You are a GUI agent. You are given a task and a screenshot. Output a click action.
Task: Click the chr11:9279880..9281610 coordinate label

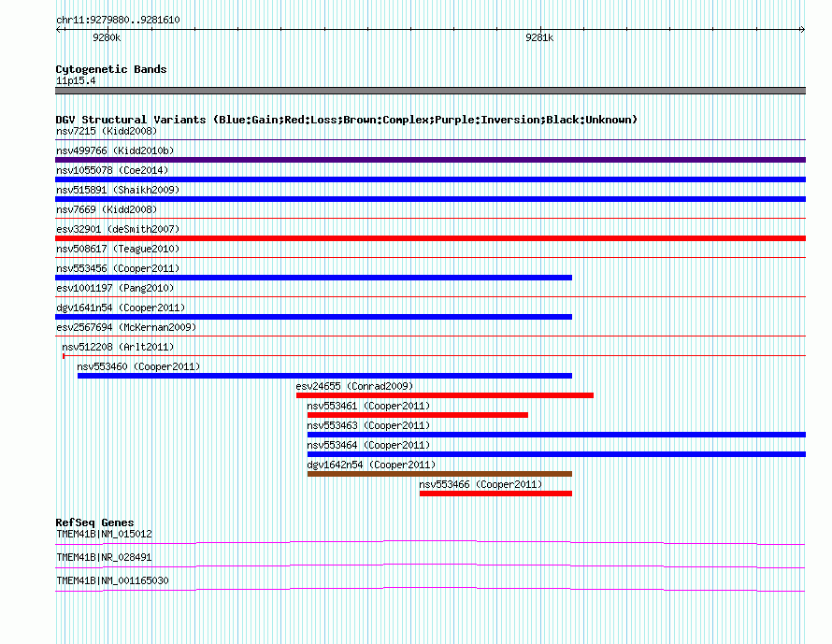coord(118,20)
